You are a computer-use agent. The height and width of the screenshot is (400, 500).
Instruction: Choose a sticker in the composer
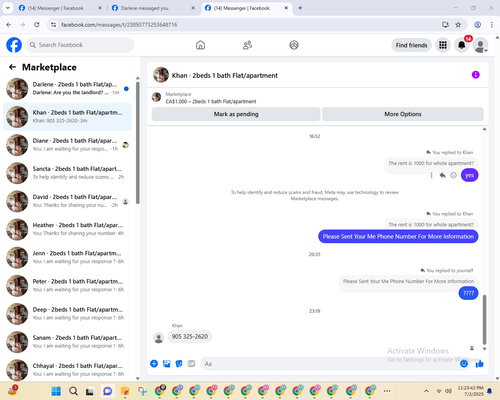point(179,364)
